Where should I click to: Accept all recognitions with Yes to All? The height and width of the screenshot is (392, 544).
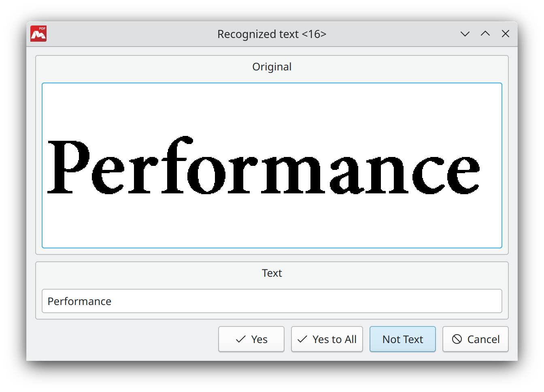(327, 339)
